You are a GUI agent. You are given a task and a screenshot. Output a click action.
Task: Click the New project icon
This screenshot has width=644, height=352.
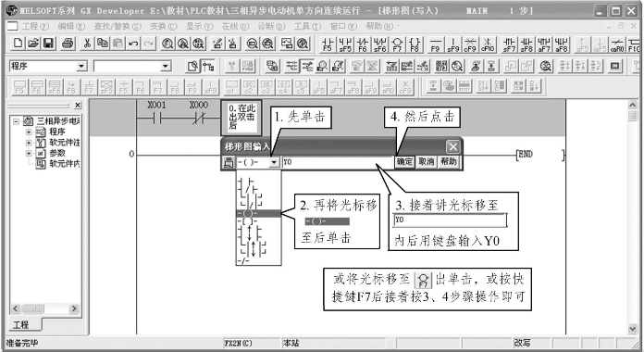(18, 44)
